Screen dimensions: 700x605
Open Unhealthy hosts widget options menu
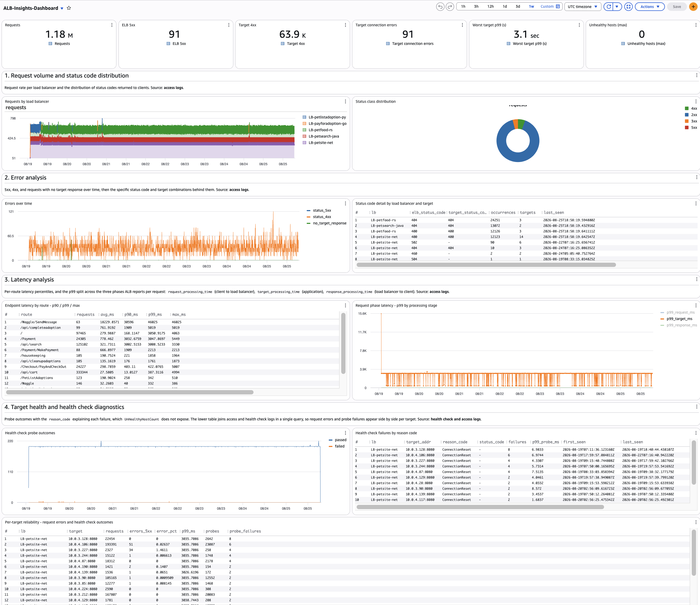[x=695, y=25]
